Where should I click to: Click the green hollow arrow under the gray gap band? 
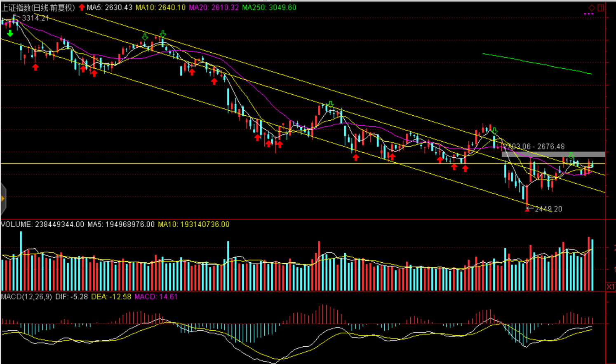[x=571, y=156]
